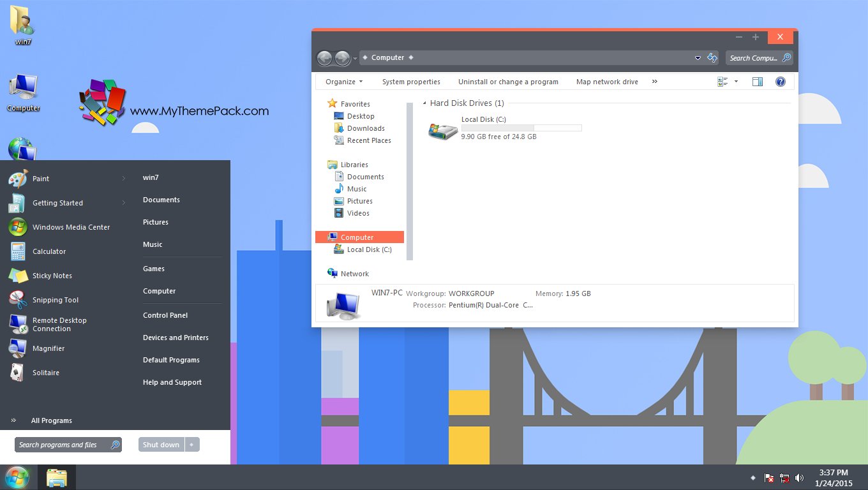
Task: Click Local Disk (C:) capacity bar
Action: click(x=521, y=128)
